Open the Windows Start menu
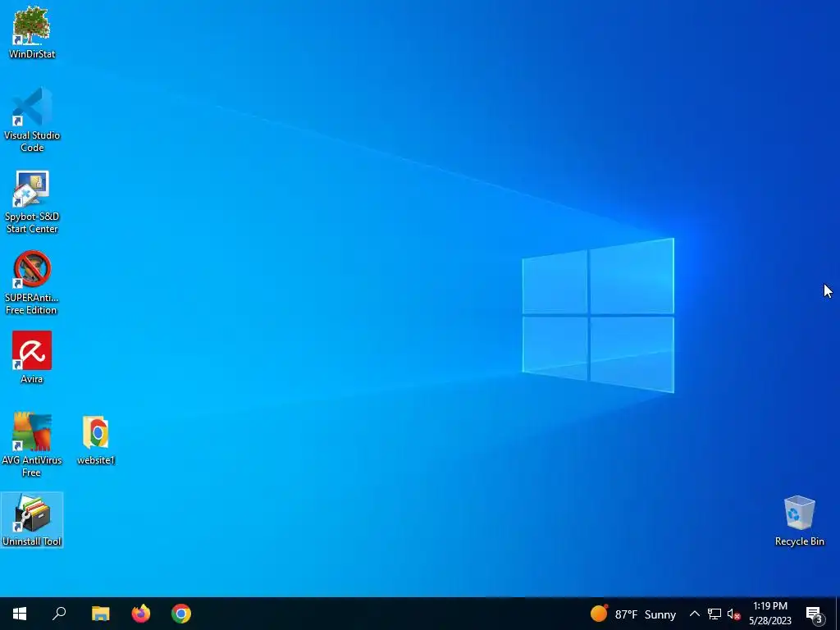The image size is (840, 630). [20, 614]
